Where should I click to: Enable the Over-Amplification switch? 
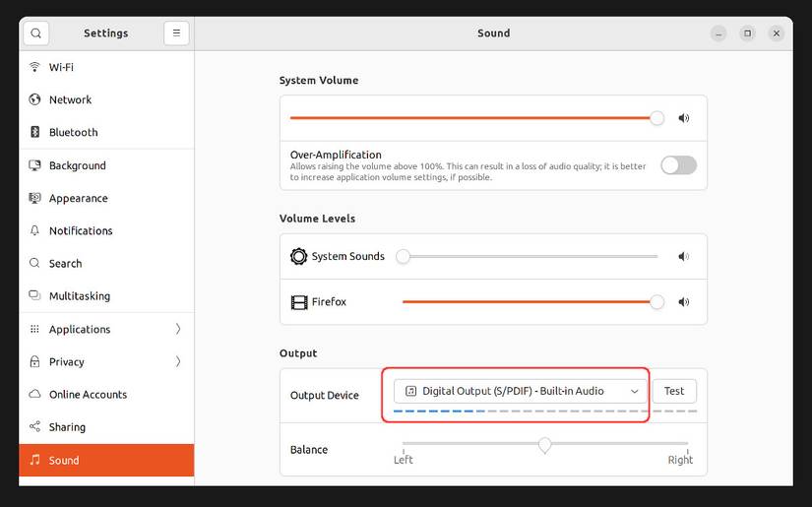[x=678, y=165]
